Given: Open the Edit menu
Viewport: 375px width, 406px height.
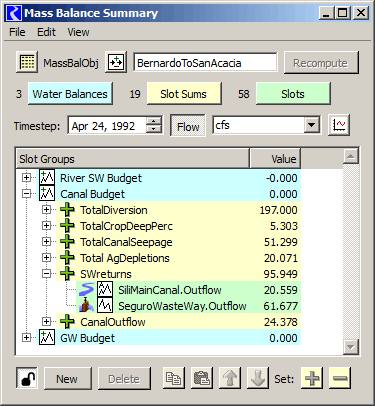Looking at the screenshot, I should [46, 32].
